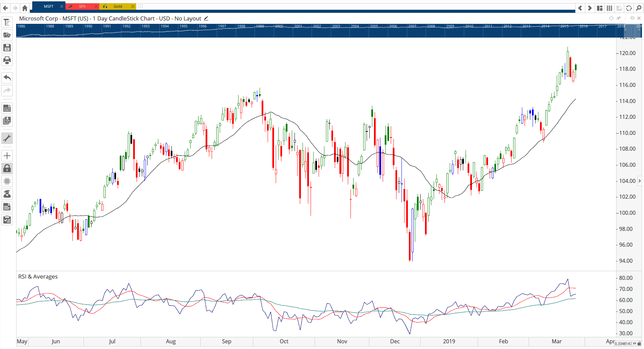Switch to the SPX tab
Screen dimensions: 644x349
[82, 6]
